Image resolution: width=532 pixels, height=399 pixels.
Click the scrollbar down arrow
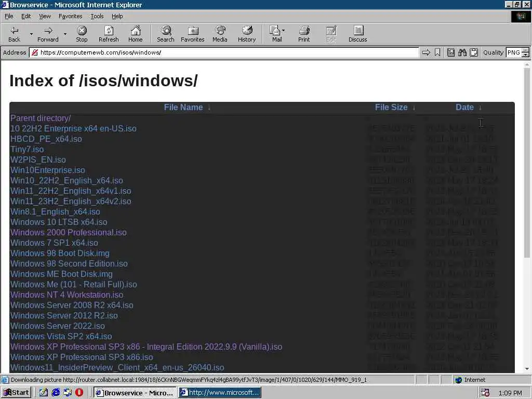527,368
